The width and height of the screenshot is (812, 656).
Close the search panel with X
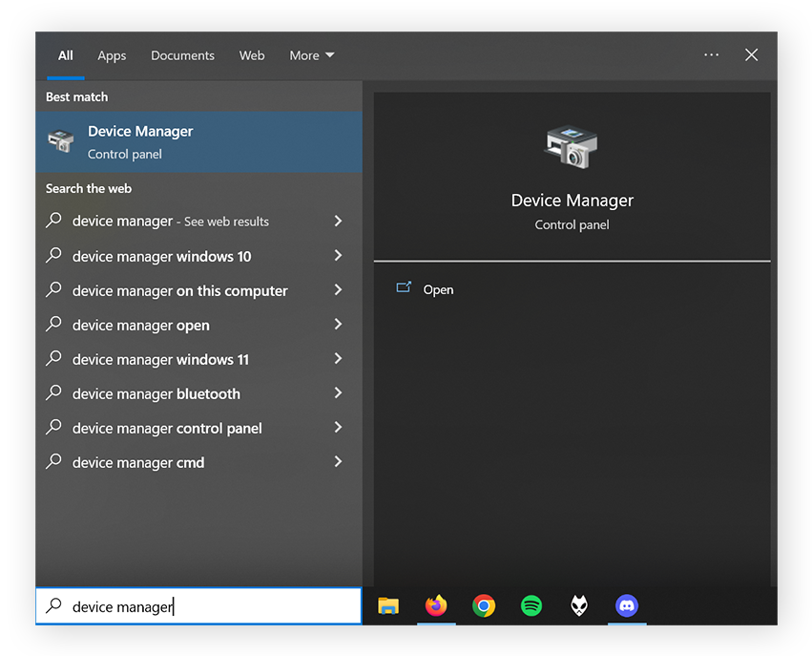click(752, 55)
